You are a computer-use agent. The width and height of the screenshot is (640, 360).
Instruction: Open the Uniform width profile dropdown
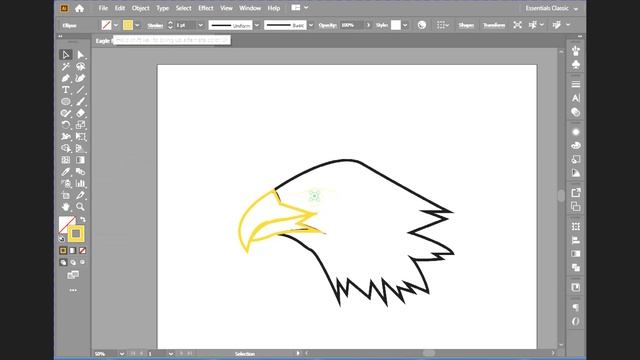click(x=257, y=25)
